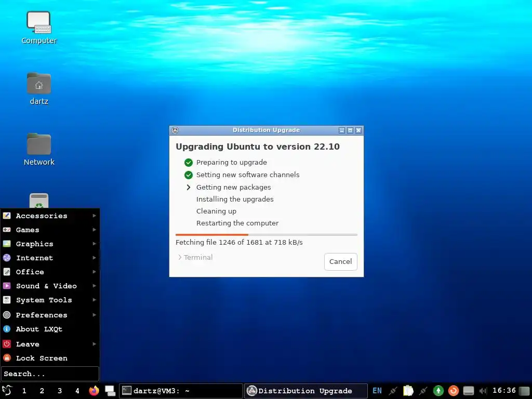Click the show desktop icon beside Firefox
Viewport: 532px width, 399px height.
110,391
